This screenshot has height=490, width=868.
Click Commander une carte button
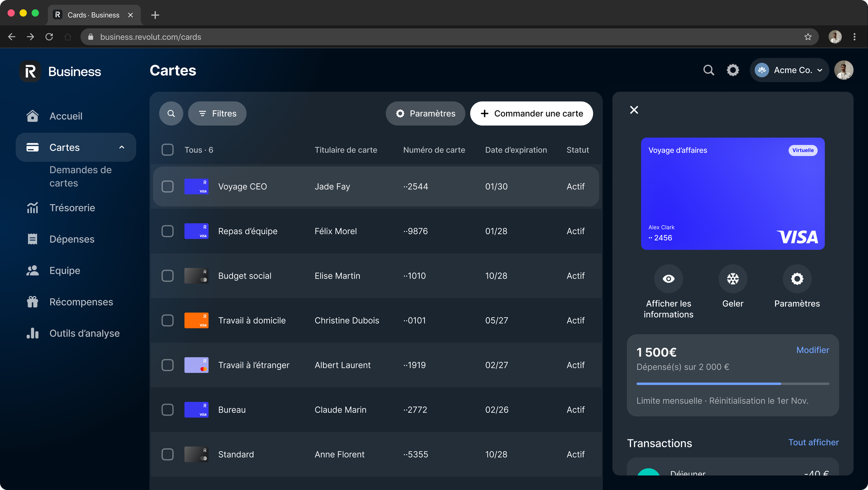(531, 113)
